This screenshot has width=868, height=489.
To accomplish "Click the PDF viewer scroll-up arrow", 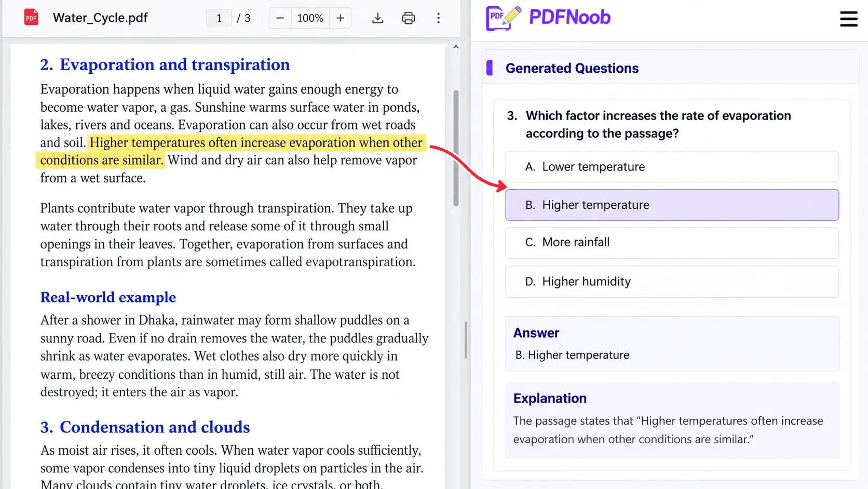I will pyautogui.click(x=456, y=47).
